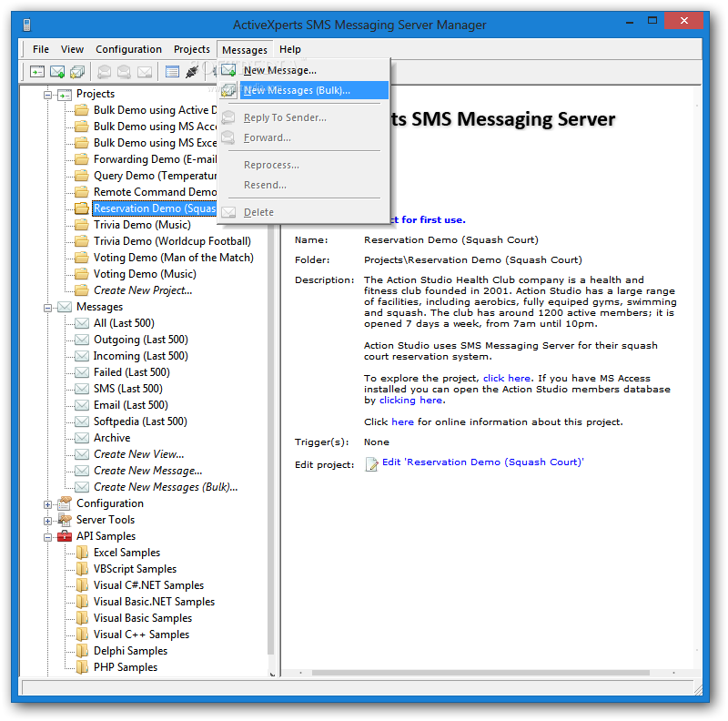The image size is (728, 721).
Task: Click the delete message toolbar icon
Action: coord(145,72)
